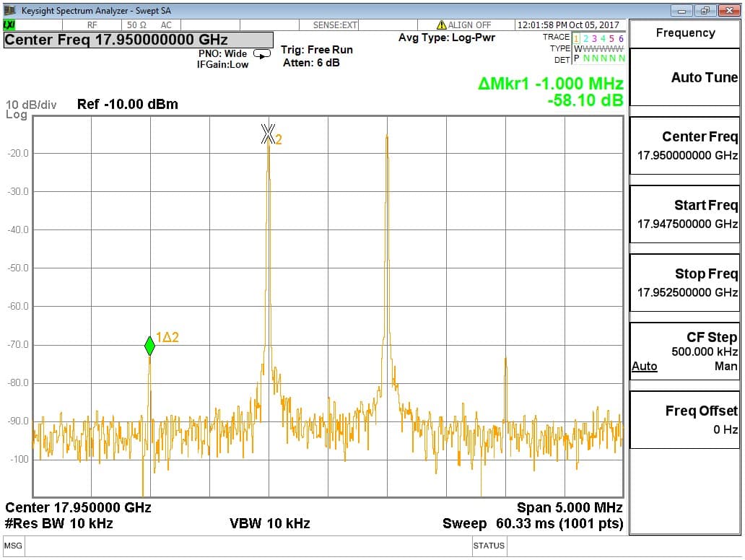Viewport: 745px width, 560px height.
Task: Select trace 2 indicator
Action: tap(585, 38)
